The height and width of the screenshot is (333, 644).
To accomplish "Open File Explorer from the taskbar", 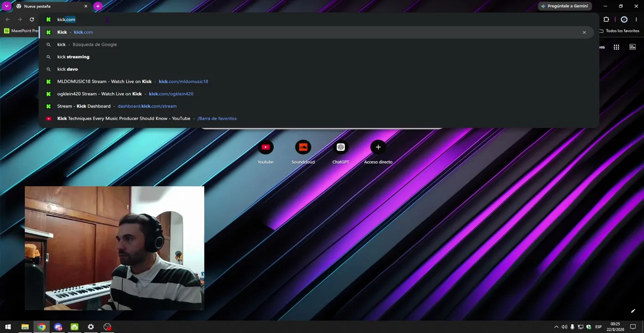I will click(25, 327).
